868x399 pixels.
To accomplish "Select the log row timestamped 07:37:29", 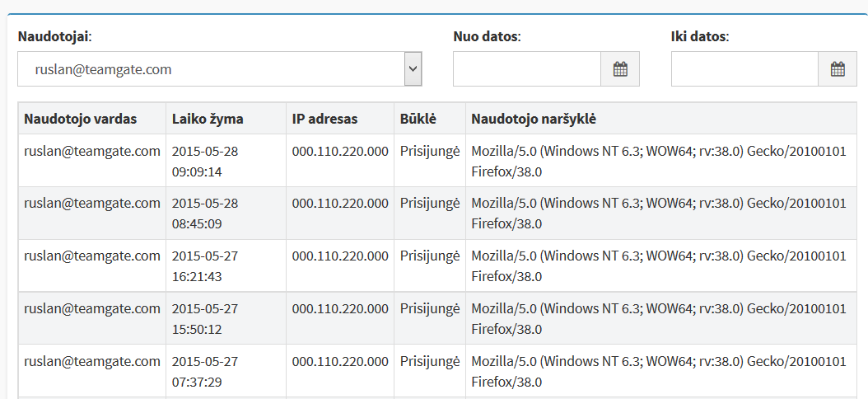I will point(437,371).
